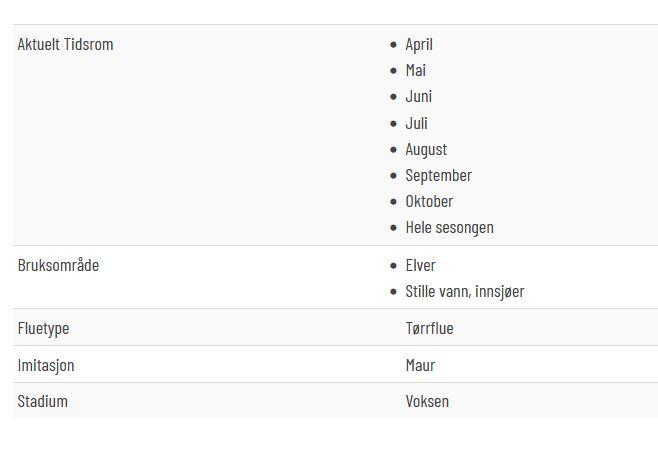Click the Elver usage area item
Image resolution: width=658 pixels, height=449 pixels.
pyautogui.click(x=420, y=266)
